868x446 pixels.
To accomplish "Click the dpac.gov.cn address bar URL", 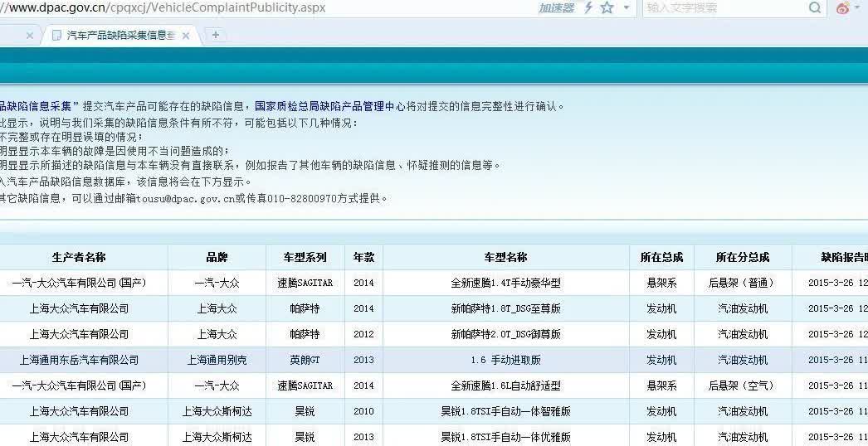I will [163, 7].
